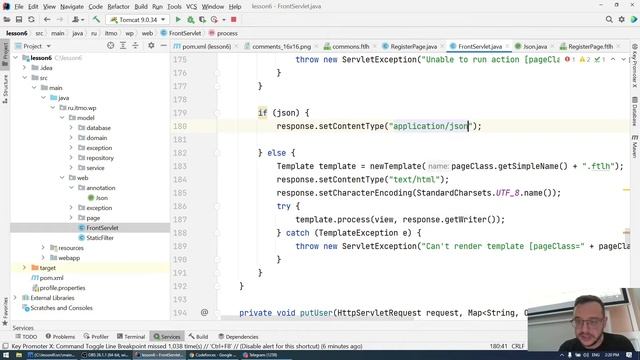
Task: Expand the target folder
Action: click(x=24, y=268)
